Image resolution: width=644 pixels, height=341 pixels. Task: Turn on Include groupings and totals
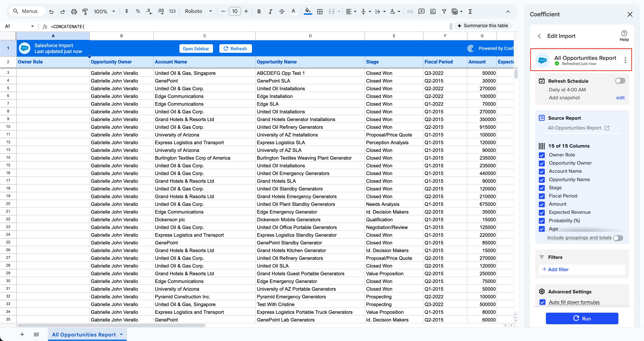point(618,238)
